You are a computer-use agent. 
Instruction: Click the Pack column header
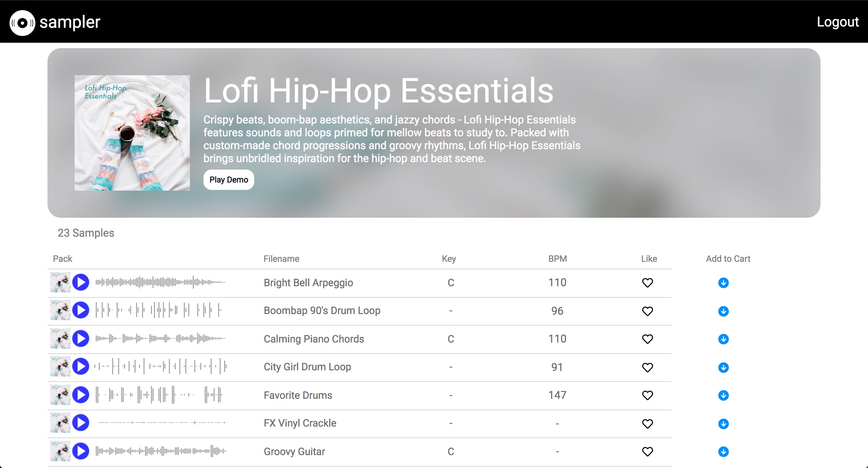[62, 259]
